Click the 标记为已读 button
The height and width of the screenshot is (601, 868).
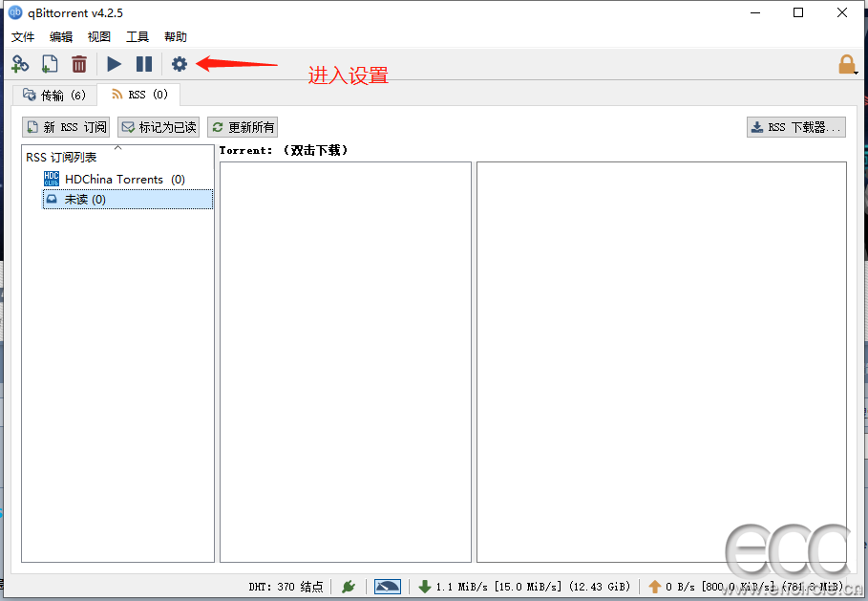coord(159,127)
